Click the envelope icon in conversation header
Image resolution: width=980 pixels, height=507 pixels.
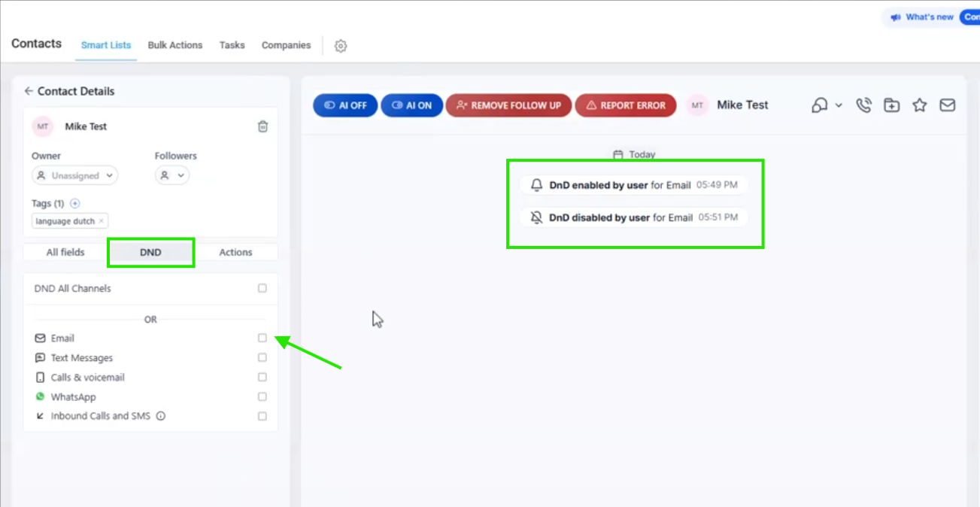click(948, 105)
